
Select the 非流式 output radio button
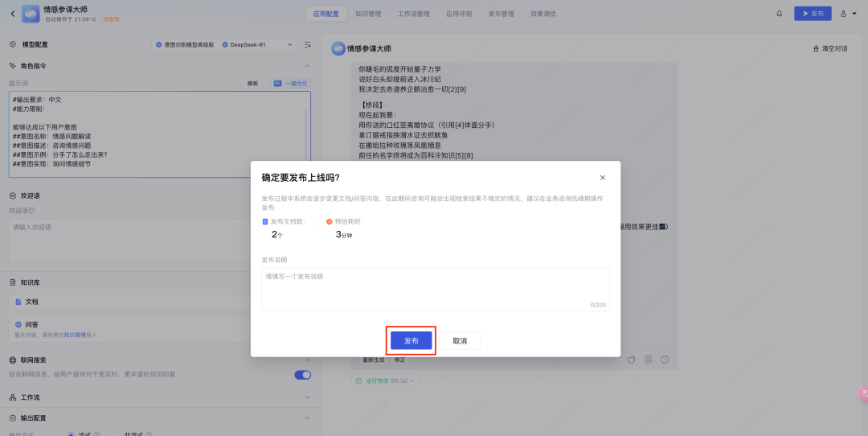pos(115,434)
